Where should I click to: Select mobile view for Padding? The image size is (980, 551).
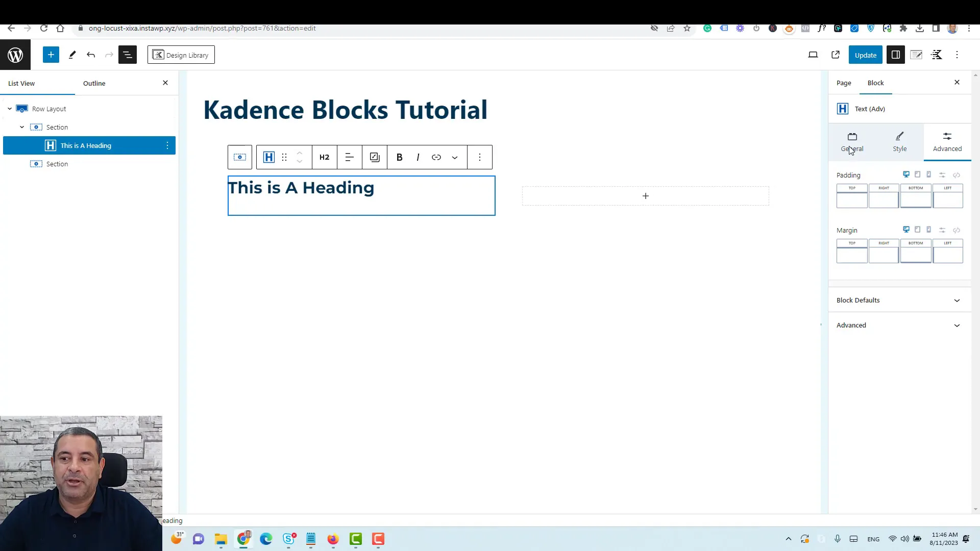pyautogui.click(x=929, y=174)
